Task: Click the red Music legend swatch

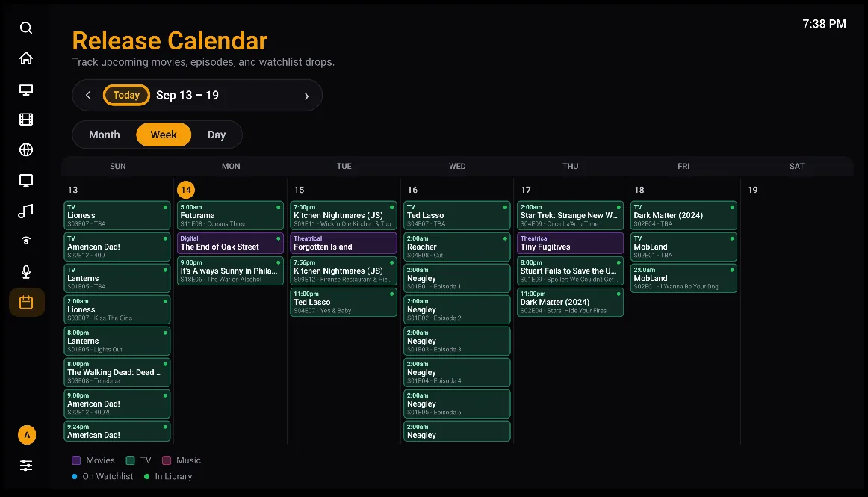Action: click(x=166, y=460)
